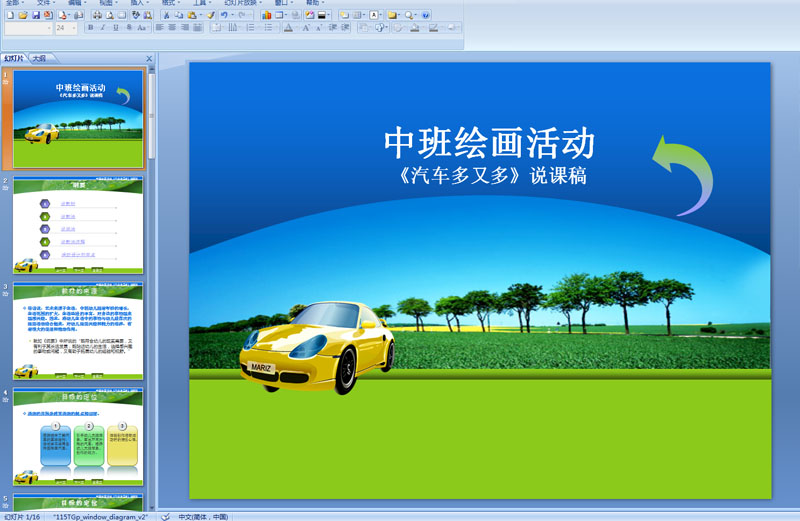This screenshot has width=800, height=521.
Task: Open the 窗口 (Window) menu
Action: pyautogui.click(x=284, y=3)
